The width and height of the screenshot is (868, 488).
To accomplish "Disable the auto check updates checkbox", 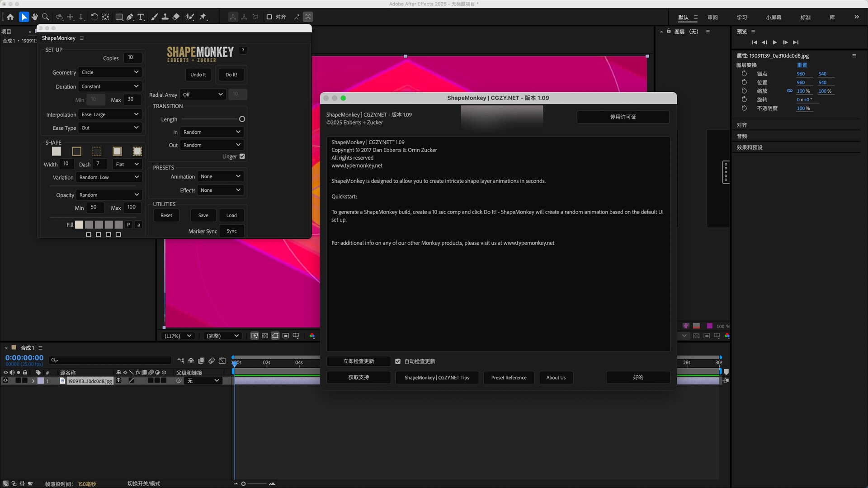I will pyautogui.click(x=398, y=361).
